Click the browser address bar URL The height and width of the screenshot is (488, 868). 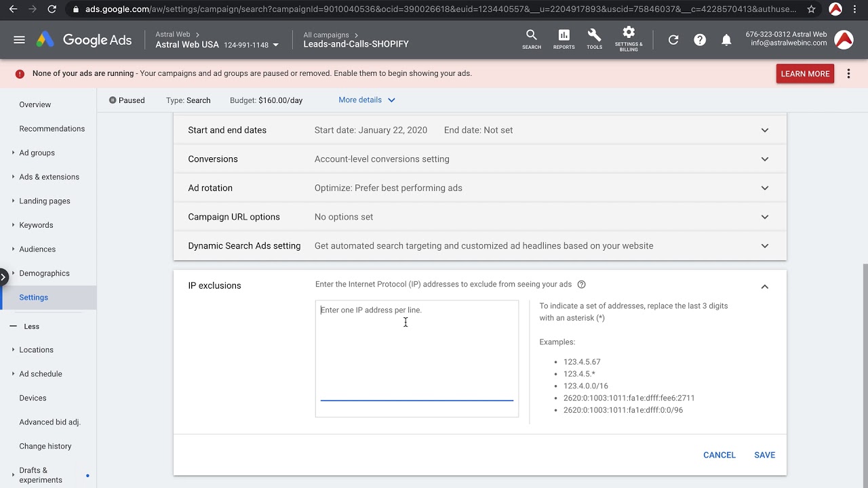point(441,9)
